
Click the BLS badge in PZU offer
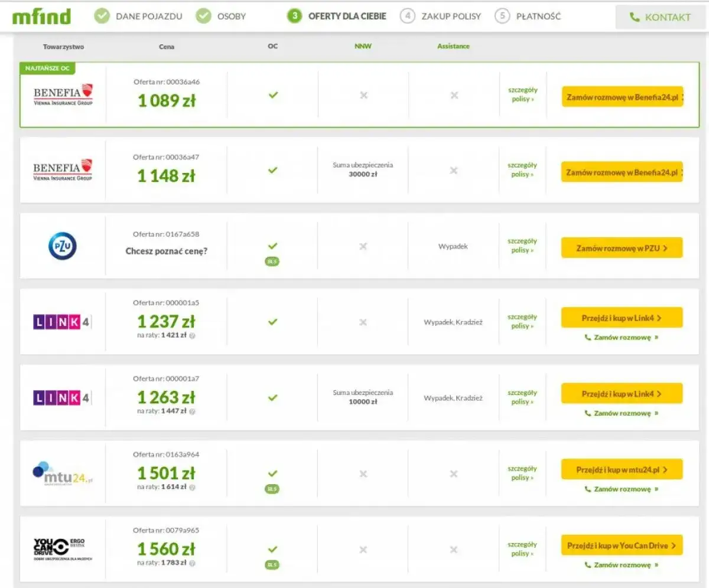[x=272, y=262]
